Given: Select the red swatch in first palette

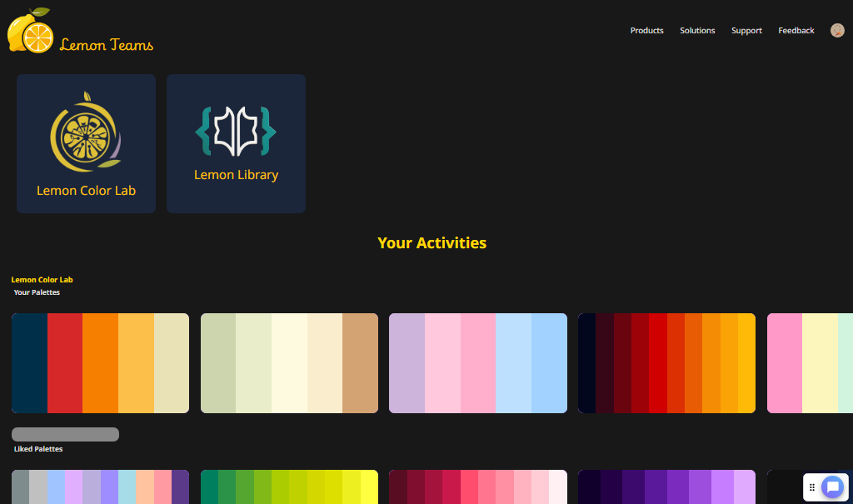Looking at the screenshot, I should [65, 363].
